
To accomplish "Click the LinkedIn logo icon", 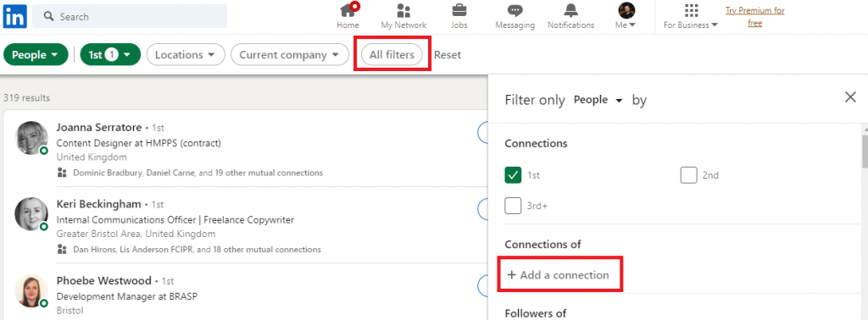I will click(15, 17).
